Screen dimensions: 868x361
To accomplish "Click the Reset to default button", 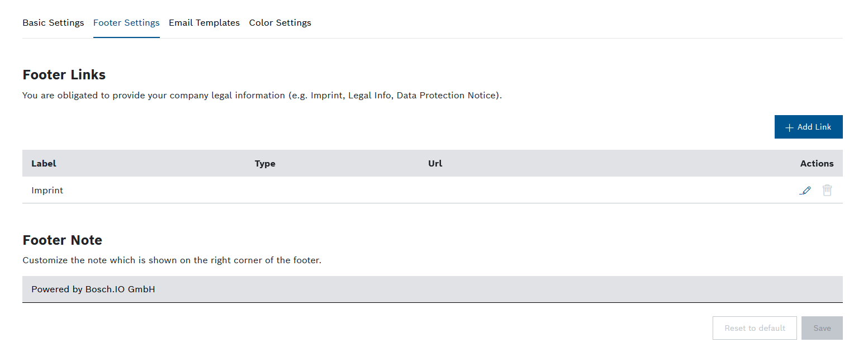I will [755, 328].
